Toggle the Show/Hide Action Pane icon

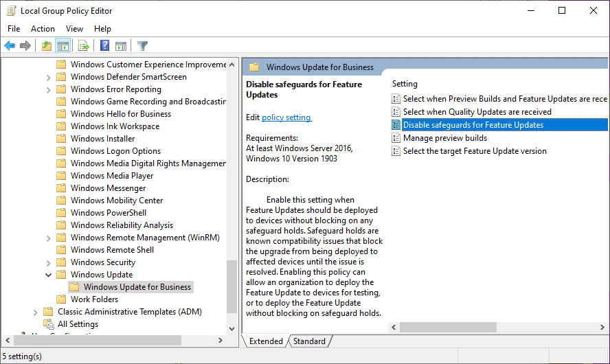[121, 46]
